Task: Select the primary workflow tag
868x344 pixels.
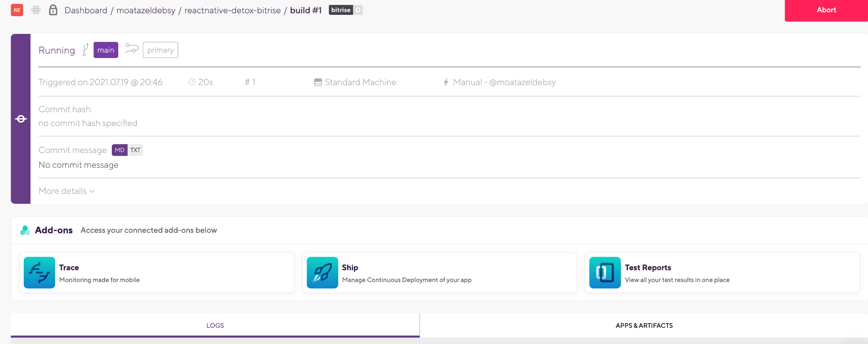Action: point(160,50)
